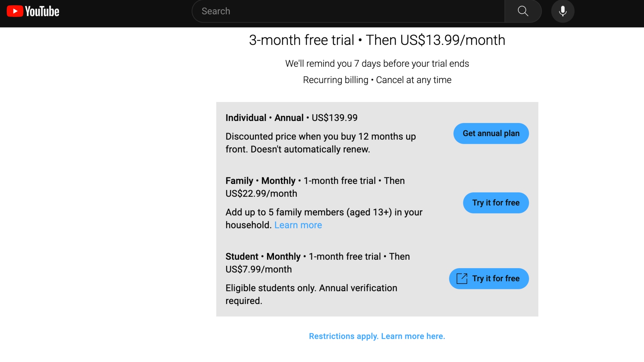
Task: Click the Recurring billing cancel anytime text
Action: [x=377, y=80]
